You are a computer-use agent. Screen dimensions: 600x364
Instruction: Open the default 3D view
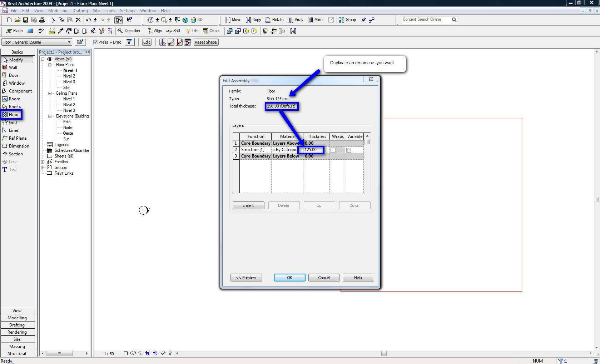[x=197, y=20]
